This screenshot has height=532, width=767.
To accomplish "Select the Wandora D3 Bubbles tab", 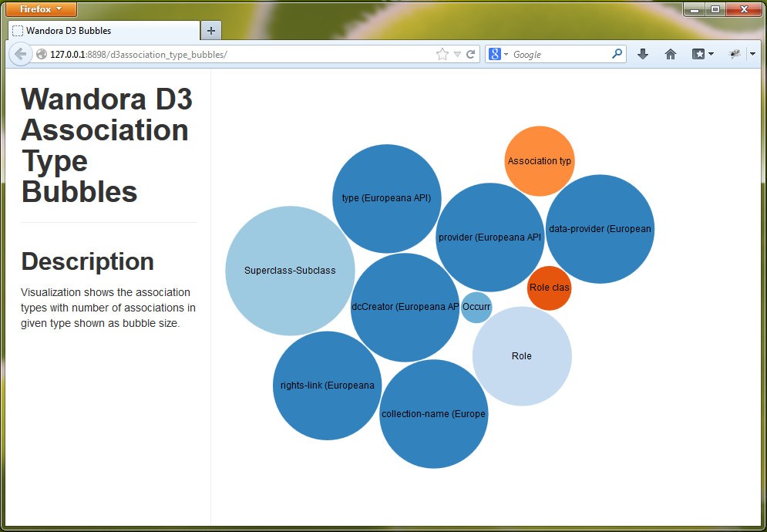I will click(104, 31).
